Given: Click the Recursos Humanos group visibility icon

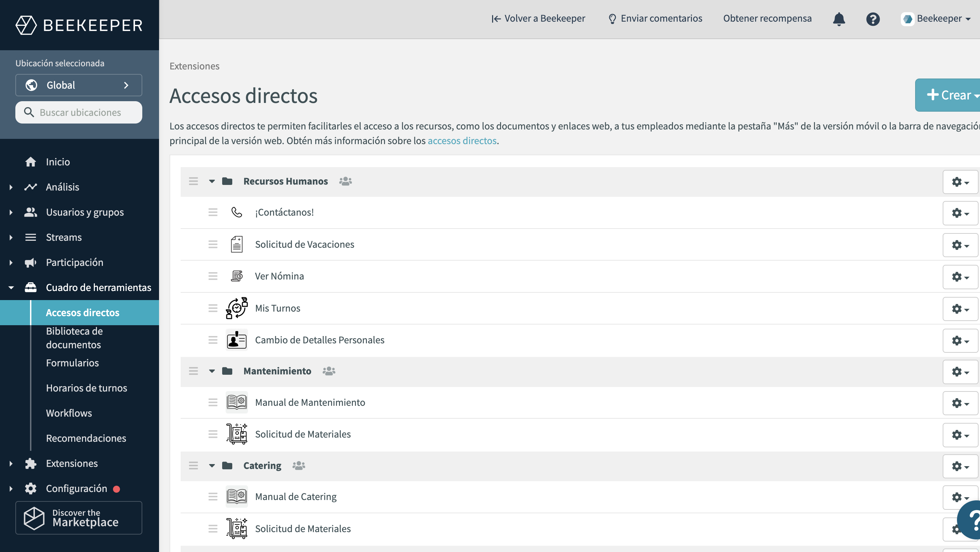Looking at the screenshot, I should click(345, 181).
